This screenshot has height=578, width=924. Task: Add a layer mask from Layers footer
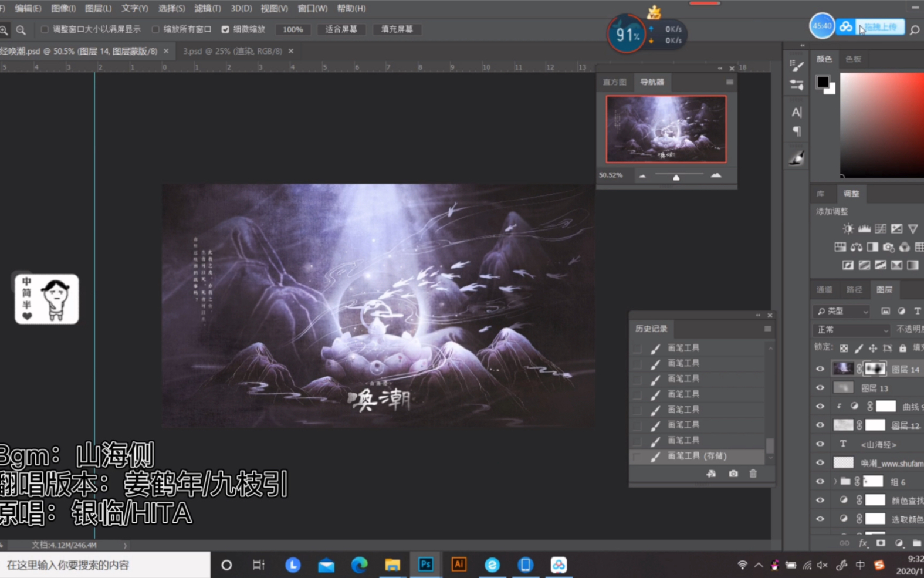(x=881, y=543)
